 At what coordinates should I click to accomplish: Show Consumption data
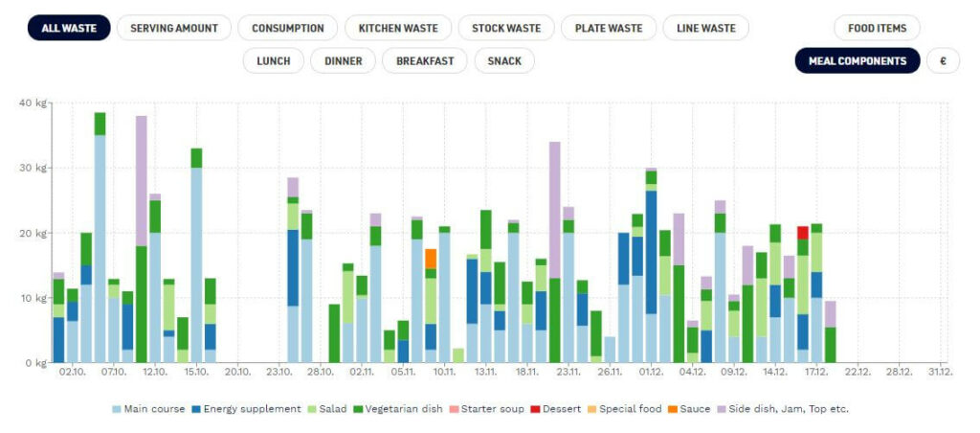(x=288, y=29)
